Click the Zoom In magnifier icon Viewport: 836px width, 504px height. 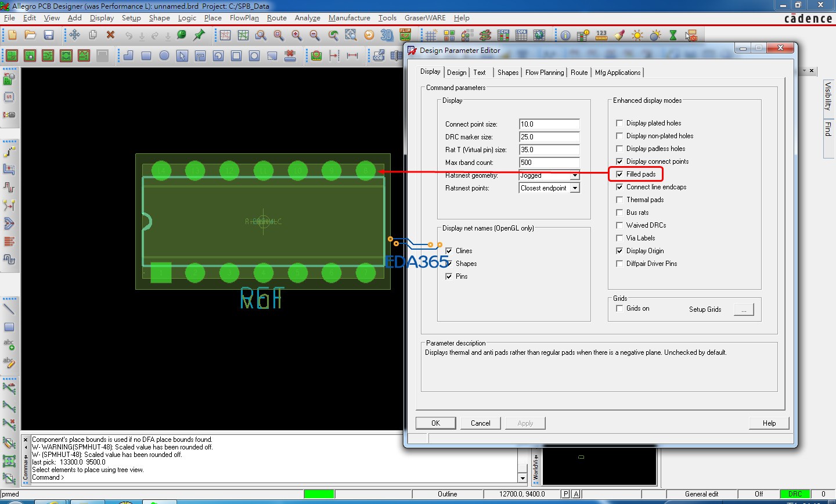point(297,35)
